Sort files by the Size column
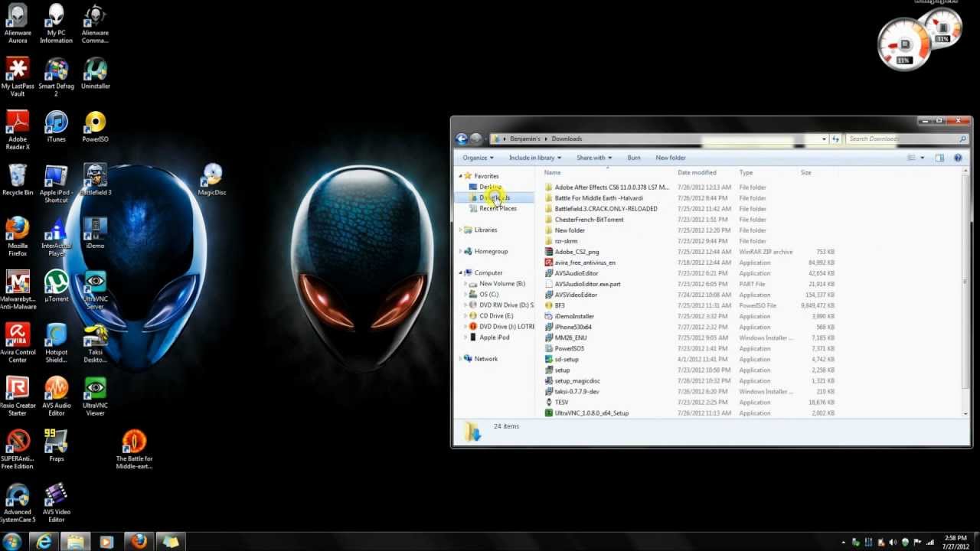Viewport: 980px width, 551px height. point(818,173)
